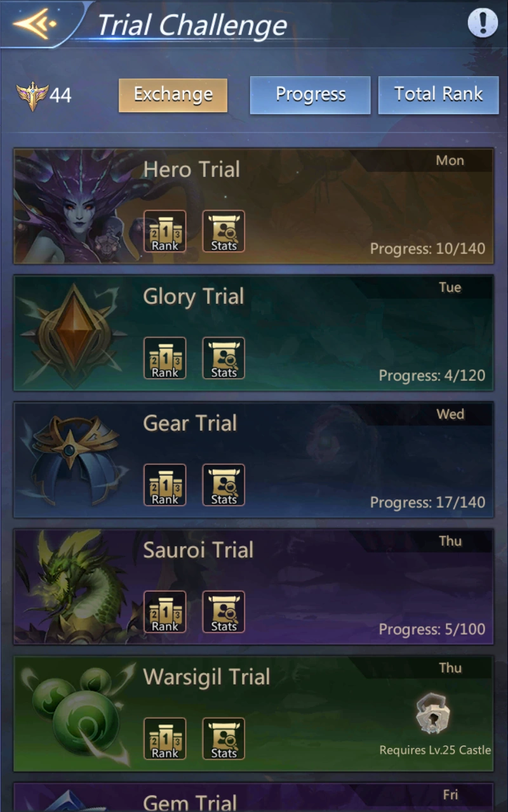Image resolution: width=508 pixels, height=812 pixels.
Task: Open Warsigil Trial Rank icon
Action: click(165, 738)
